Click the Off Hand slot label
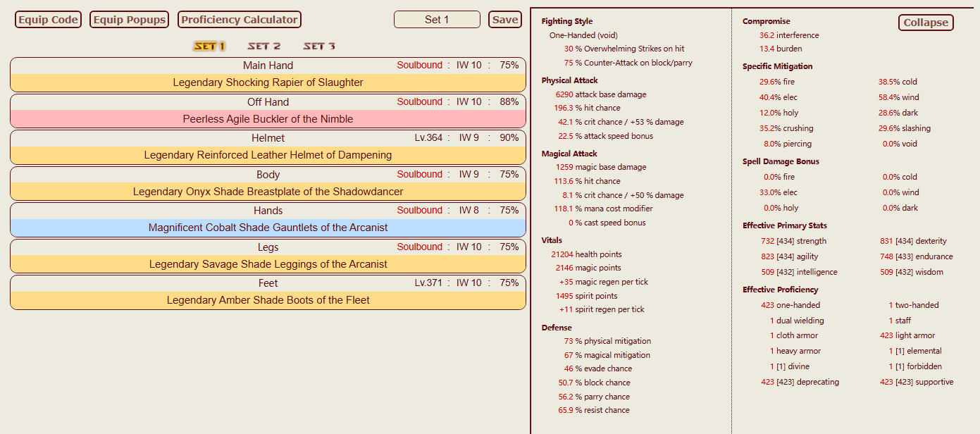Image resolution: width=980 pixels, height=434 pixels. 268,102
